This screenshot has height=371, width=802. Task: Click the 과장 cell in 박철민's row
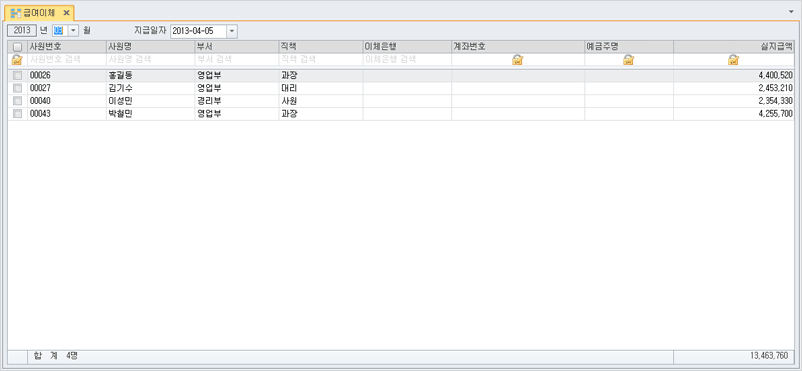[321, 114]
